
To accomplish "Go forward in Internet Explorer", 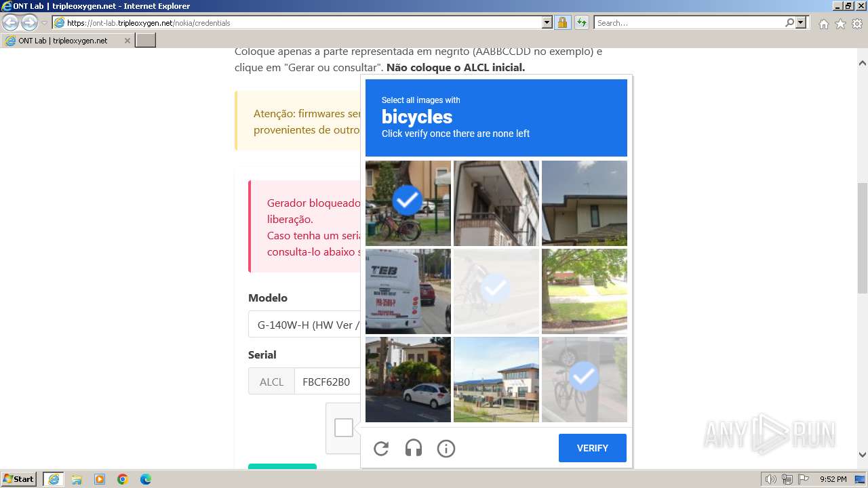I will coord(29,22).
